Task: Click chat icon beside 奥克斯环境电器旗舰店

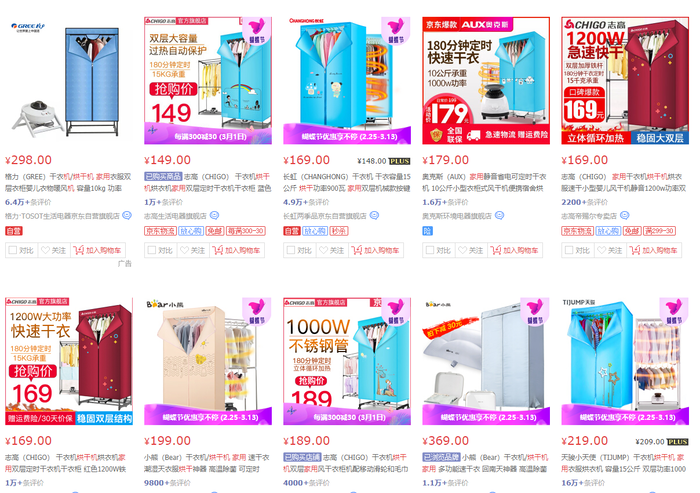Action: (x=499, y=216)
